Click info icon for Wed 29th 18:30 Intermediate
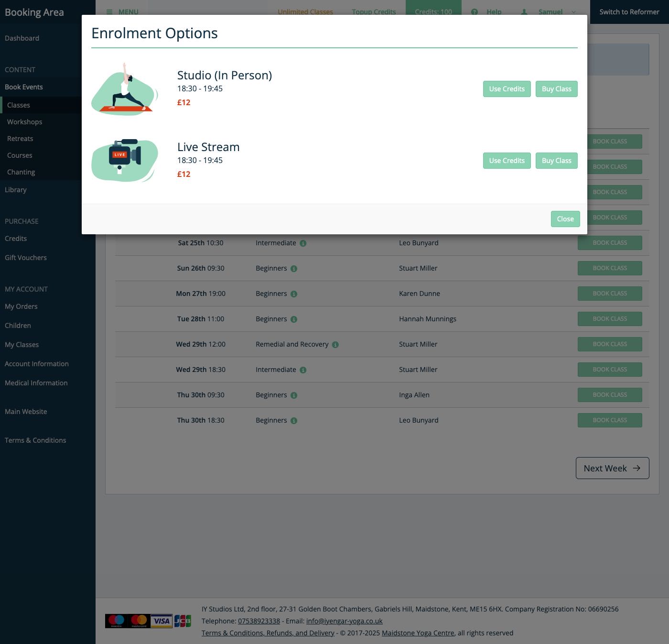This screenshot has width=669, height=644. tap(303, 370)
